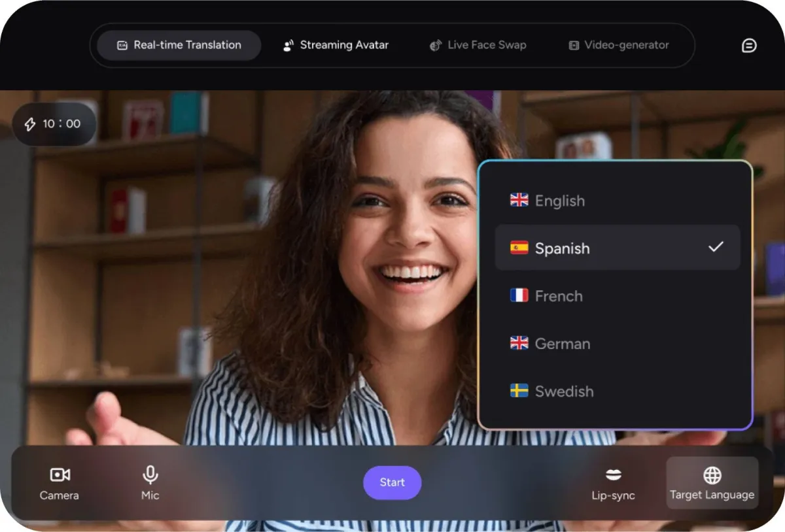This screenshot has height=532, width=785.
Task: Select Spanish in the language list
Action: (562, 248)
